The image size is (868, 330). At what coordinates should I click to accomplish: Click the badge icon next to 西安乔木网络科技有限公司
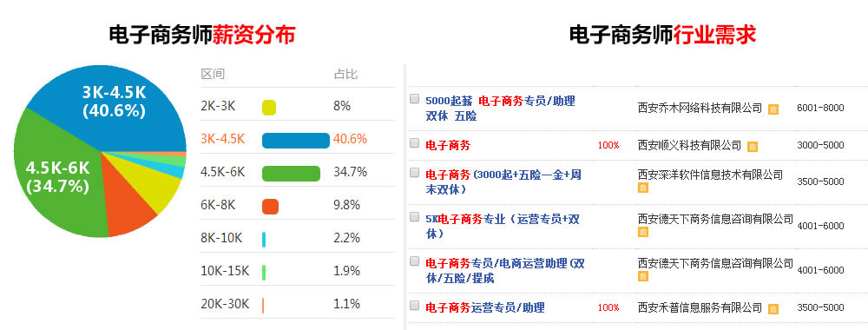point(773,109)
